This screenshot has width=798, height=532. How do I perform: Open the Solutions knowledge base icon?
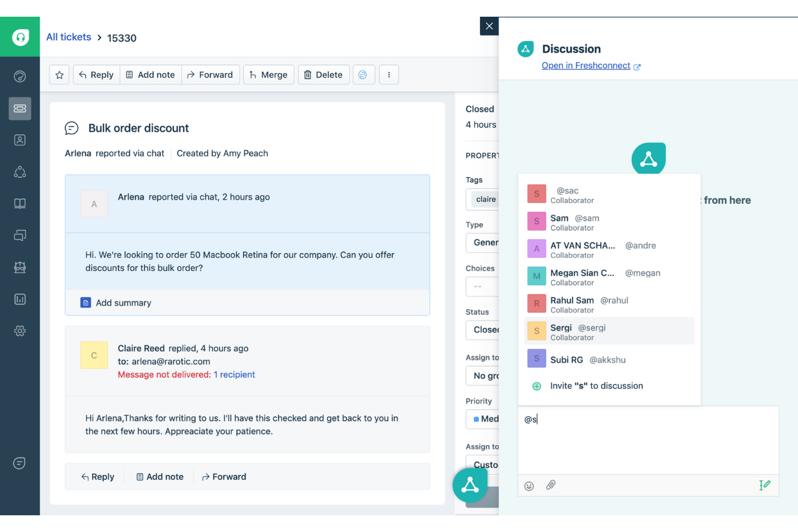pos(20,203)
